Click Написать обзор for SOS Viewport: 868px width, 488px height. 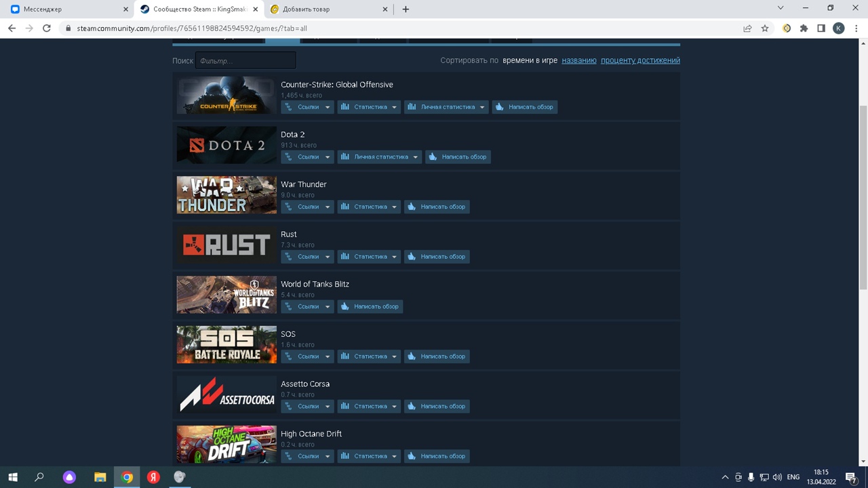coord(437,356)
